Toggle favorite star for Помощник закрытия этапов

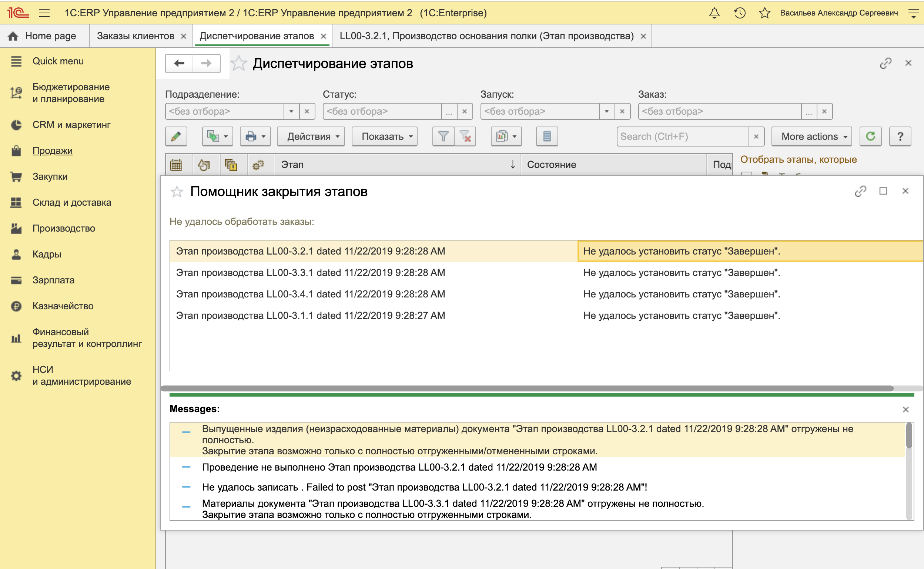point(177,192)
